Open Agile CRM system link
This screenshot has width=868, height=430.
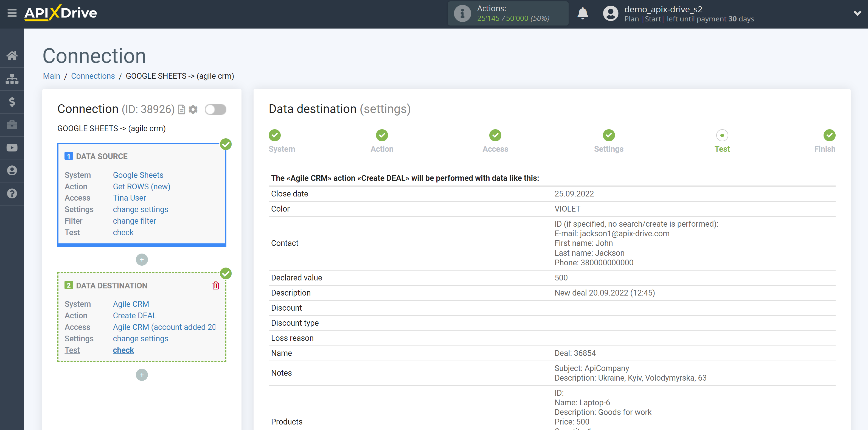(131, 304)
